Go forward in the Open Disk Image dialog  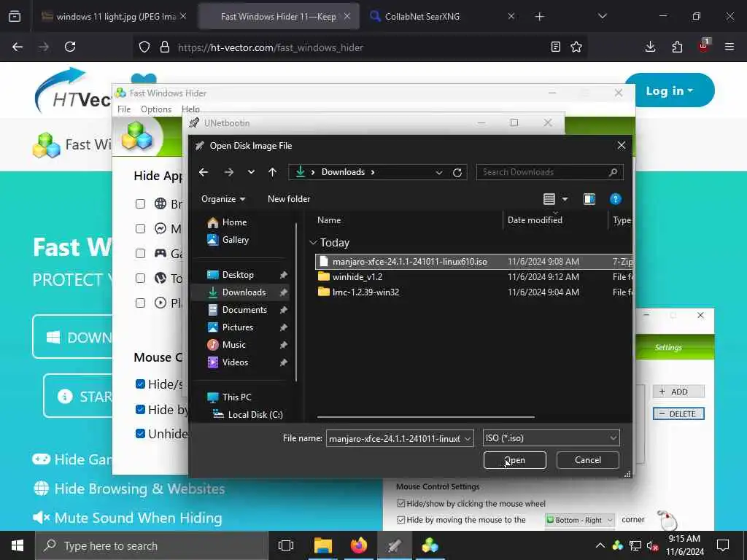228,172
